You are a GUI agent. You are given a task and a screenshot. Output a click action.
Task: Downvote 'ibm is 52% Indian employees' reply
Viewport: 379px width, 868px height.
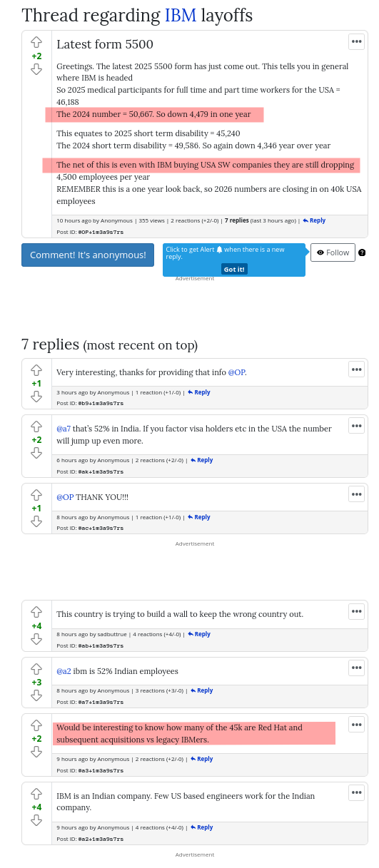36,695
